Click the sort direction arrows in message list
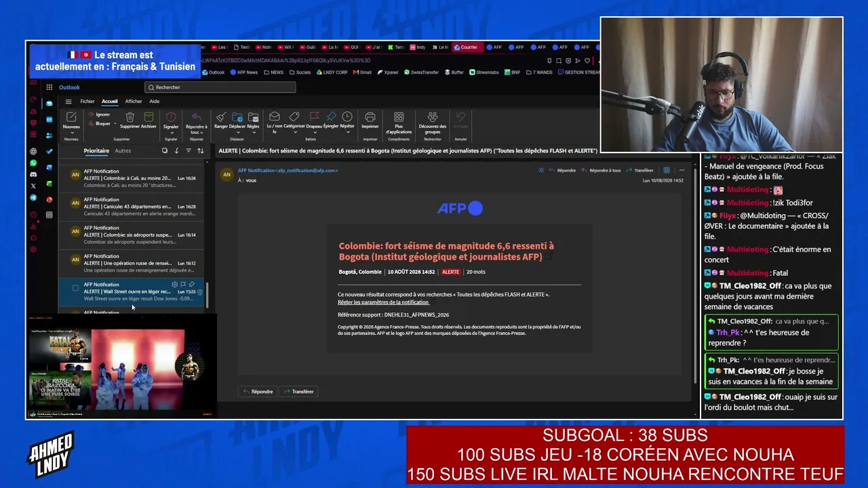Viewport: 868px width, 488px height. (x=200, y=150)
